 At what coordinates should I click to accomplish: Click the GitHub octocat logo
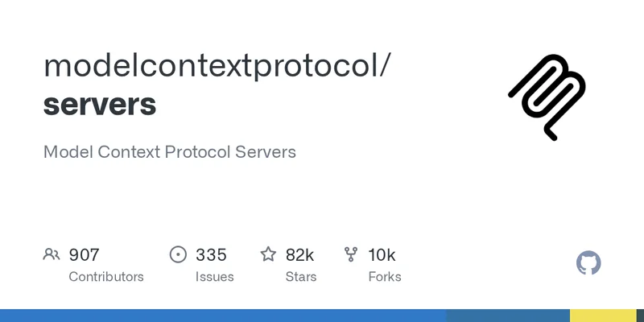click(589, 262)
